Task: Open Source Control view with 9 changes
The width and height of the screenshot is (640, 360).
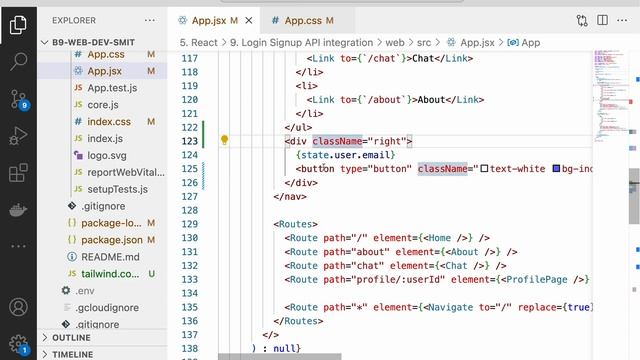Action: (19, 99)
